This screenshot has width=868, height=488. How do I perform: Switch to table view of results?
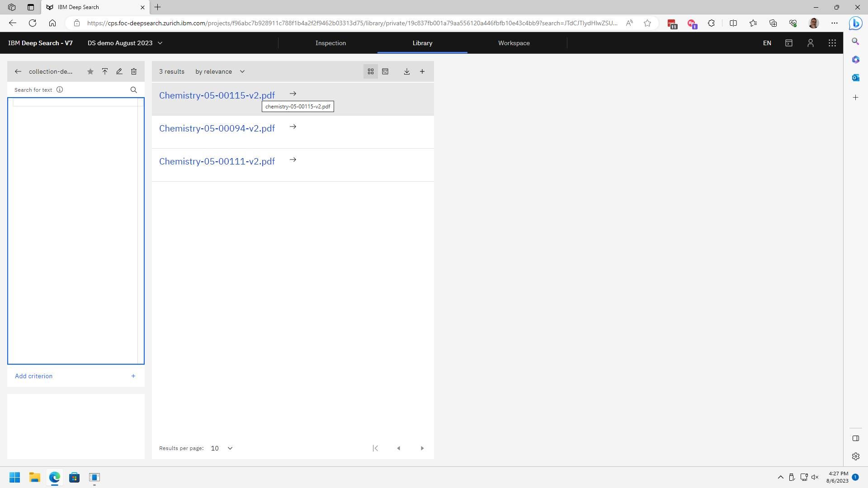coord(385,71)
